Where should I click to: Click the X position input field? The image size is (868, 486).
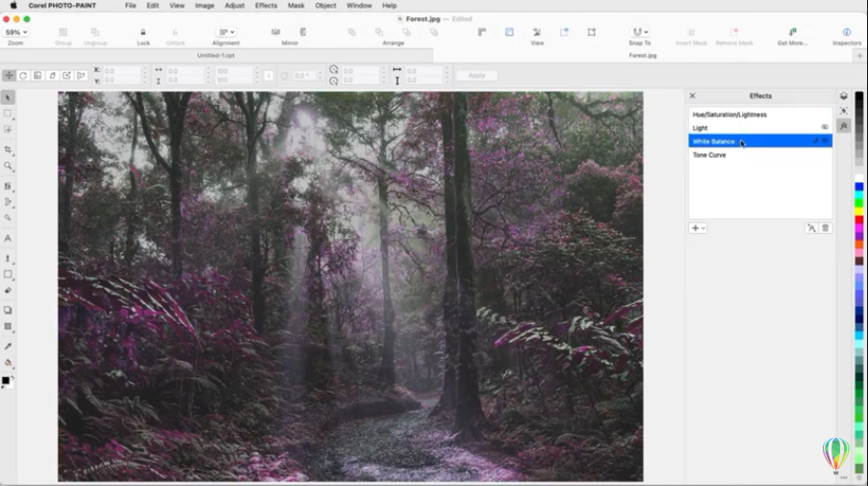pos(122,71)
